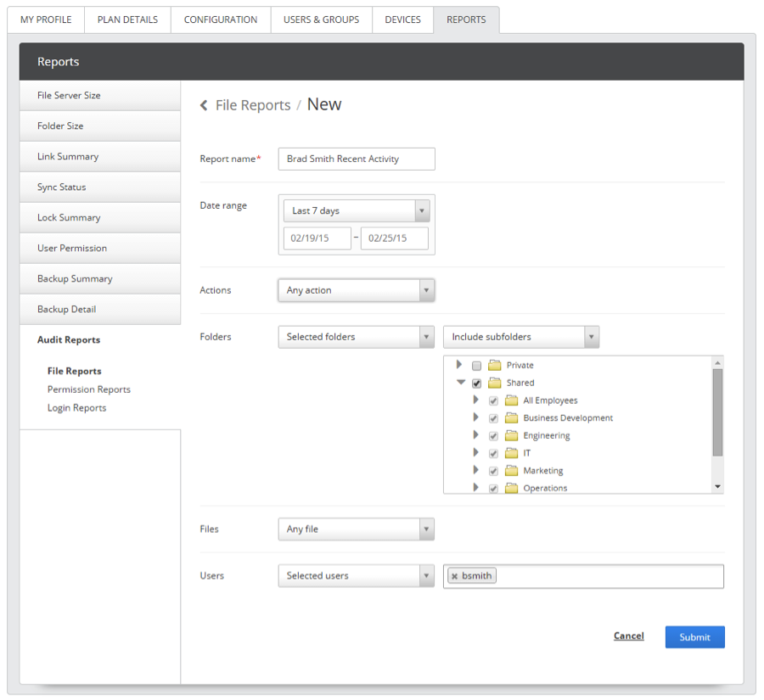Open the Last 7 days dropdown
Viewport: 764px width, 700px height.
click(x=357, y=210)
